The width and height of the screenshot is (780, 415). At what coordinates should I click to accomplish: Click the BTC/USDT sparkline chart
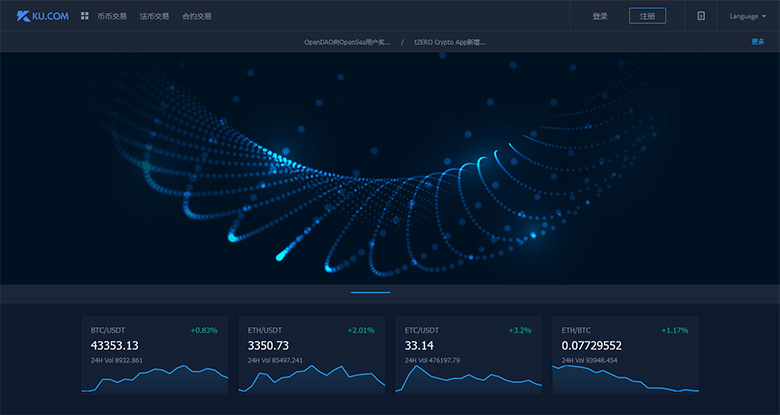click(x=155, y=379)
